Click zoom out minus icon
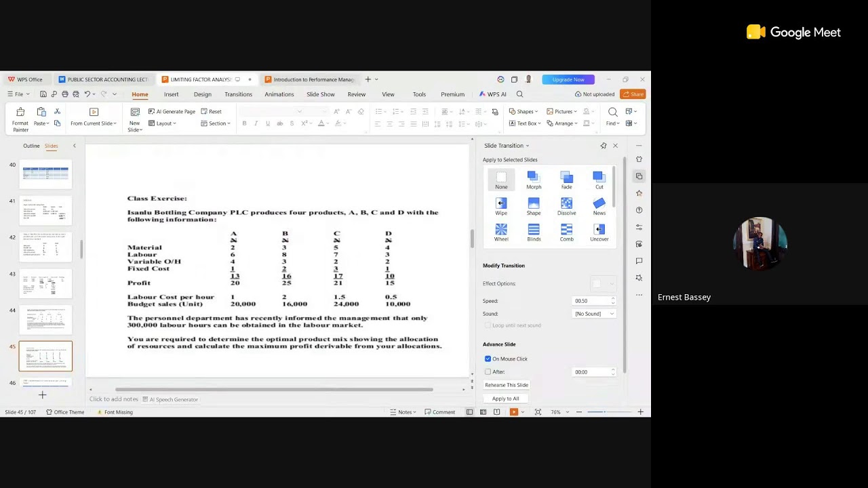Viewport: 868px width, 488px height. click(x=578, y=412)
